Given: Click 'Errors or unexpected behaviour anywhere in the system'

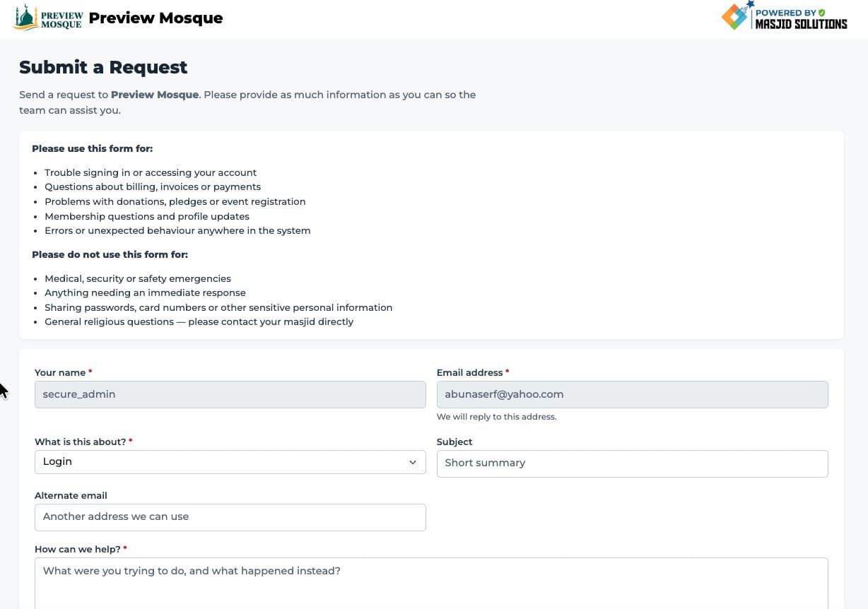Looking at the screenshot, I should point(177,230).
